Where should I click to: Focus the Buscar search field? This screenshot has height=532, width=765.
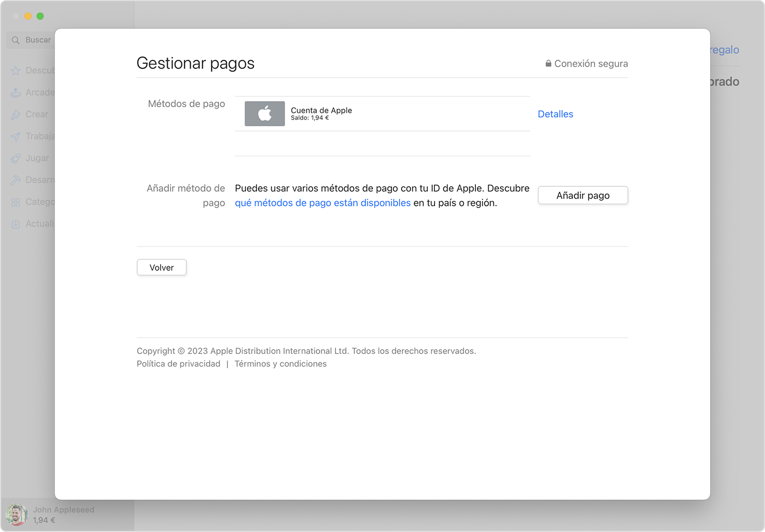(31, 40)
